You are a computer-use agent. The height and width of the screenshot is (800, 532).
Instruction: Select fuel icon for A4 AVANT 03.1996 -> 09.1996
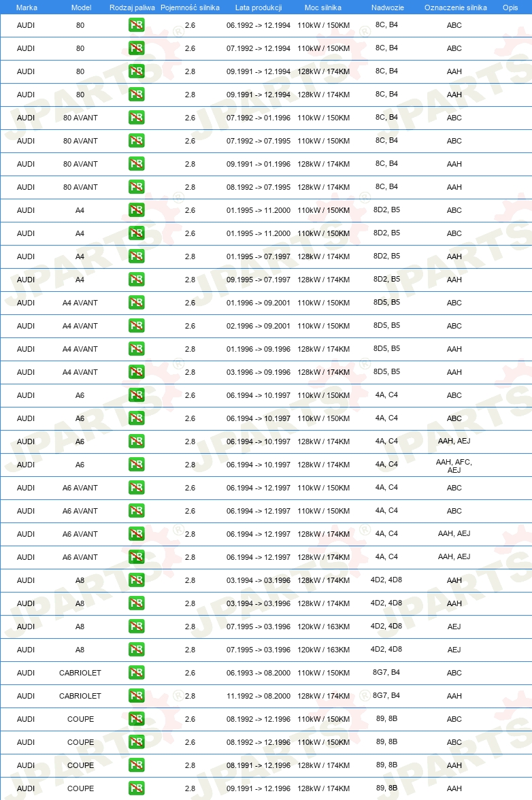[x=136, y=372]
